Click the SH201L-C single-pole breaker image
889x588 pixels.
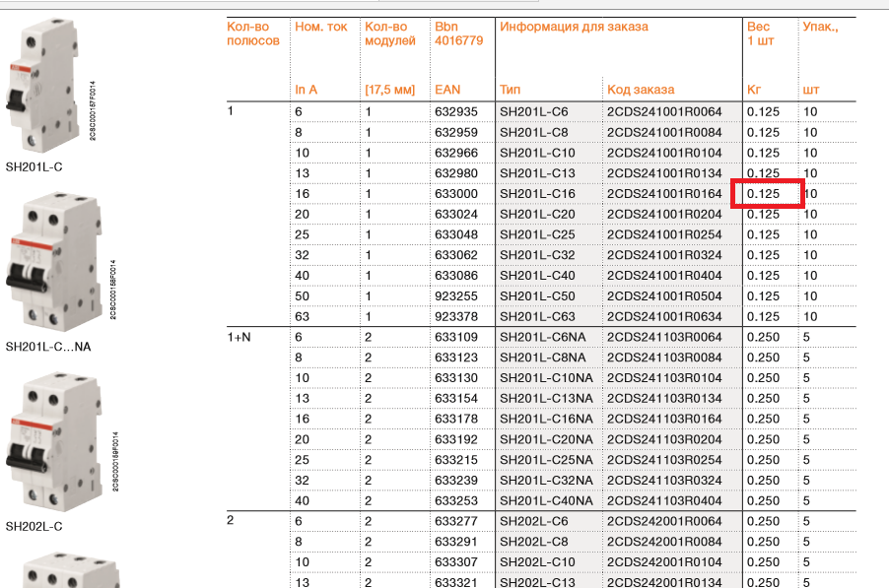[42, 85]
